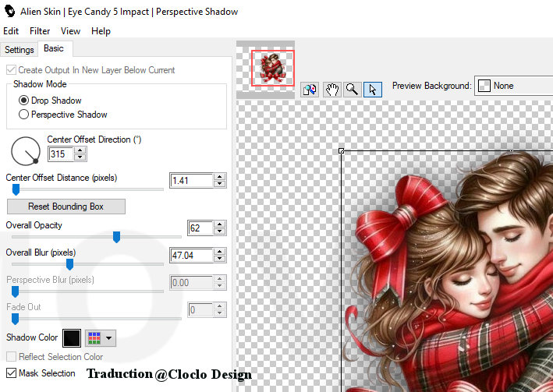Click the Center Offset Direction input field
The height and width of the screenshot is (392, 553).
(x=62, y=154)
